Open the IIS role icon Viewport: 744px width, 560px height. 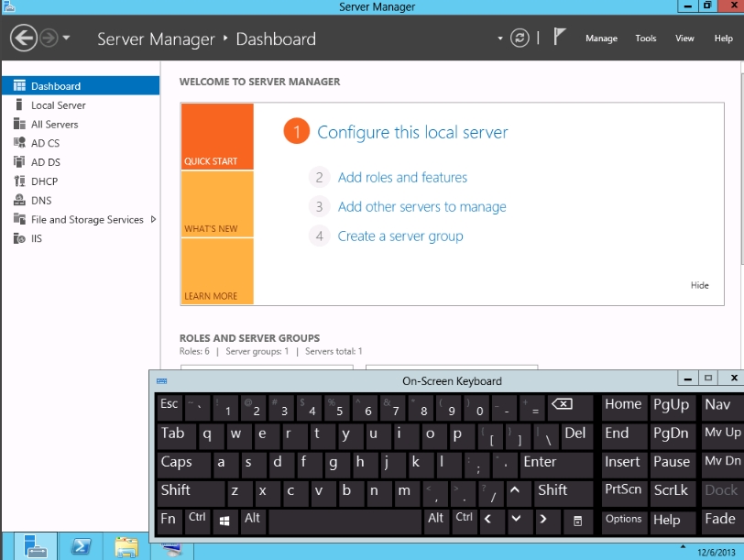(x=19, y=238)
